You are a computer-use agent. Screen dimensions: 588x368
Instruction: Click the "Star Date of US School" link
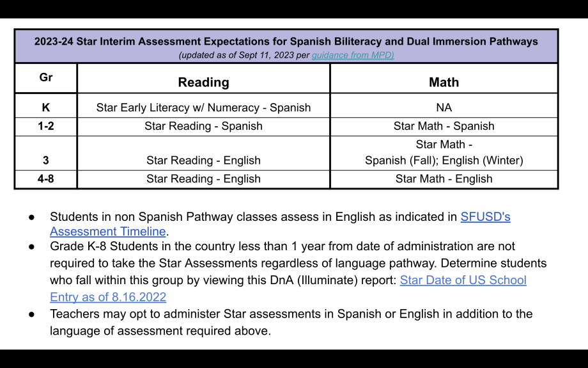pos(463,280)
